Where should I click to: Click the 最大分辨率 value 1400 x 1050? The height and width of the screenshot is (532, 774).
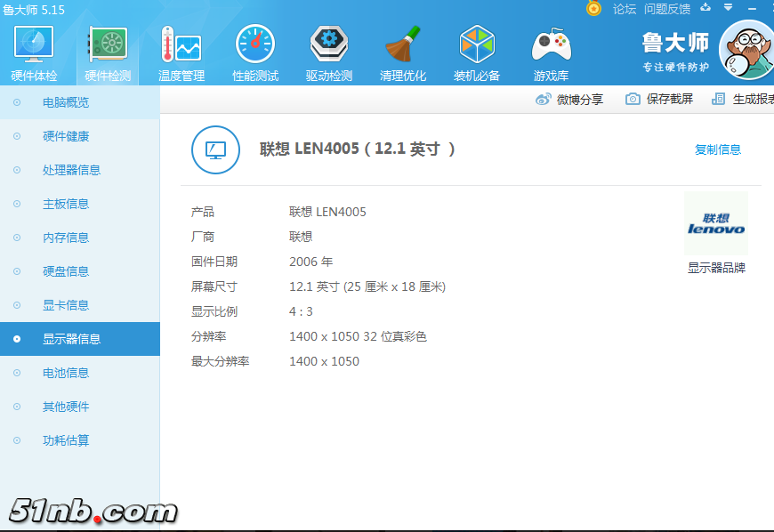(324, 362)
